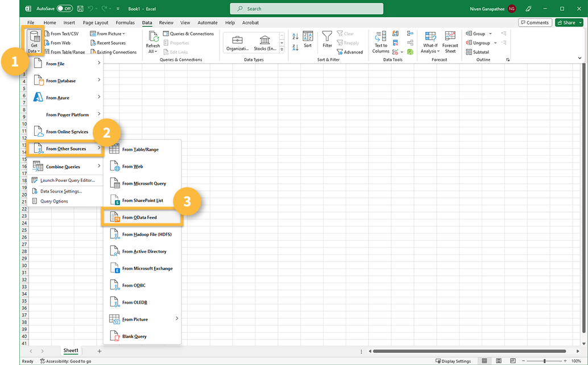Choose From SharePoint List in the submenu
588x365 pixels.
coord(143,201)
